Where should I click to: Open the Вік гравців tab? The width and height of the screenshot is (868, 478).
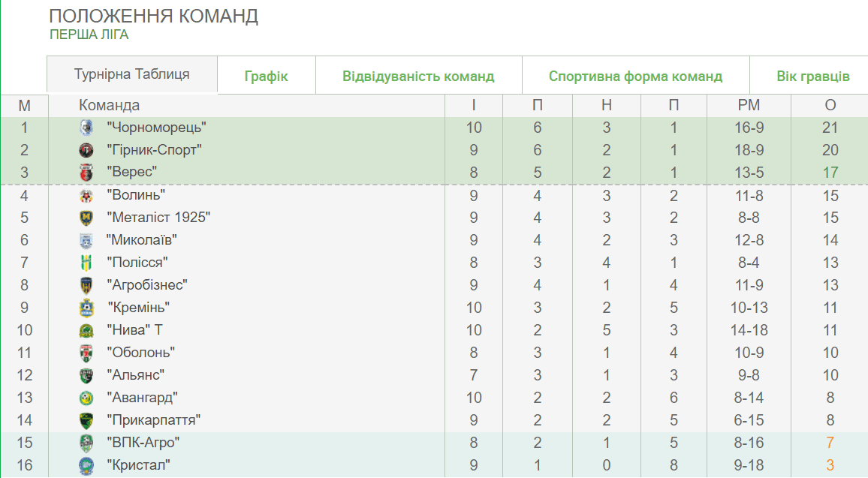pyautogui.click(x=813, y=76)
